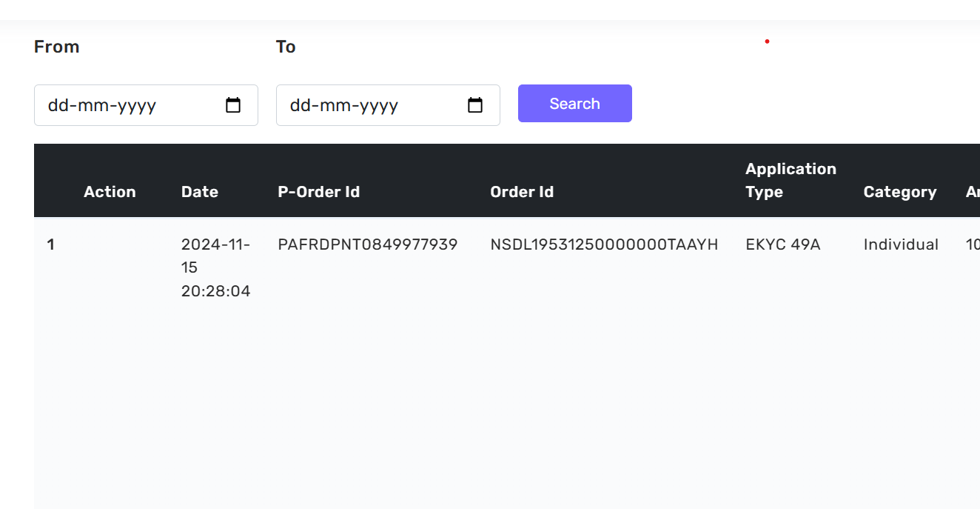Click the 2024-11-15 20:28:04 date cell
The width and height of the screenshot is (980, 509).
215,267
